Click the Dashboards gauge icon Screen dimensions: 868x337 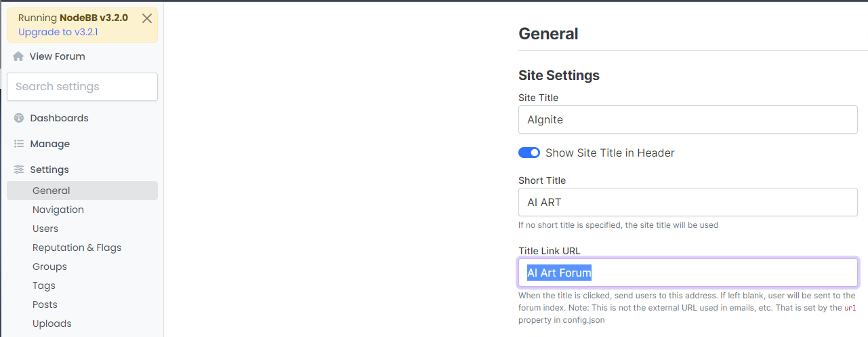tap(19, 118)
